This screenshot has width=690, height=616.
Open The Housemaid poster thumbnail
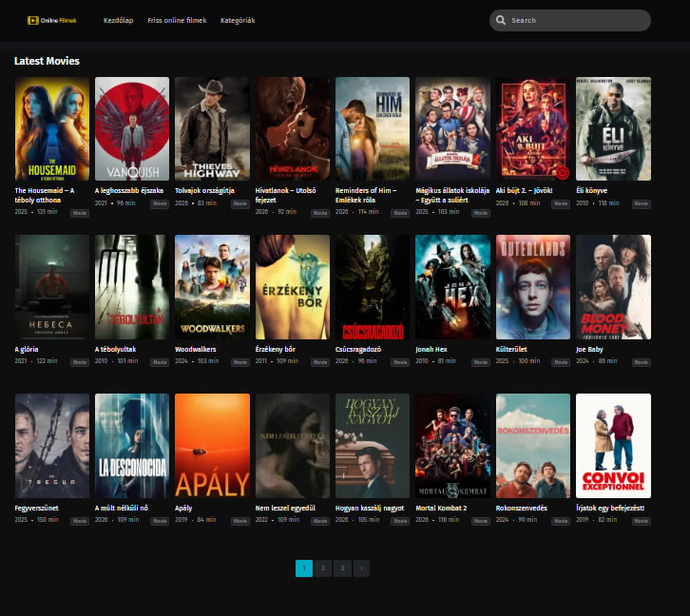click(x=52, y=129)
